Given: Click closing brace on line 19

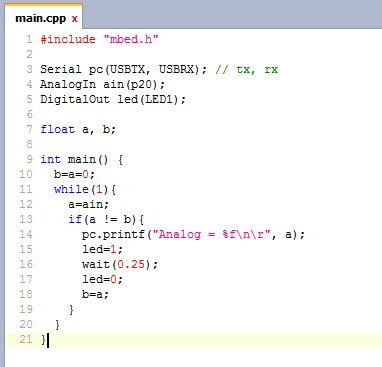Looking at the screenshot, I should pyautogui.click(x=71, y=310).
